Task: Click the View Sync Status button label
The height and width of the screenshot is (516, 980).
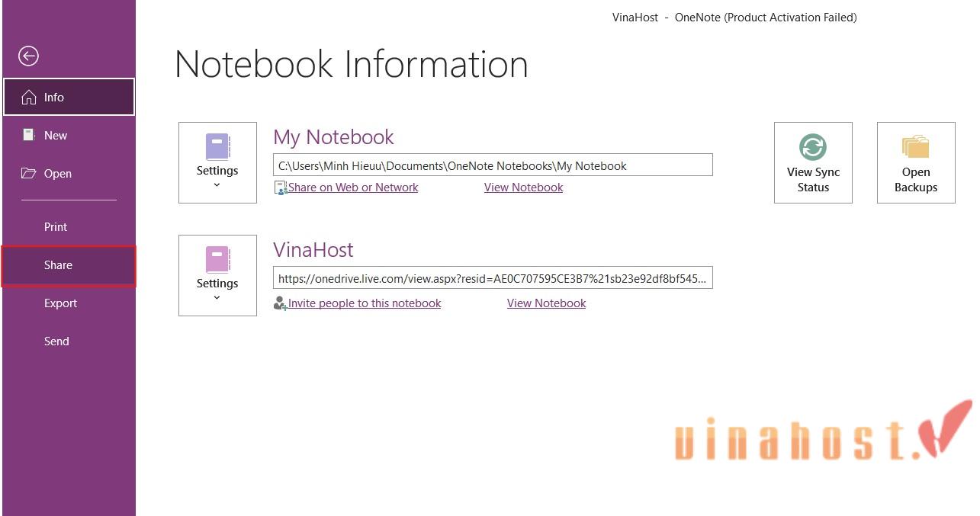Action: [813, 180]
